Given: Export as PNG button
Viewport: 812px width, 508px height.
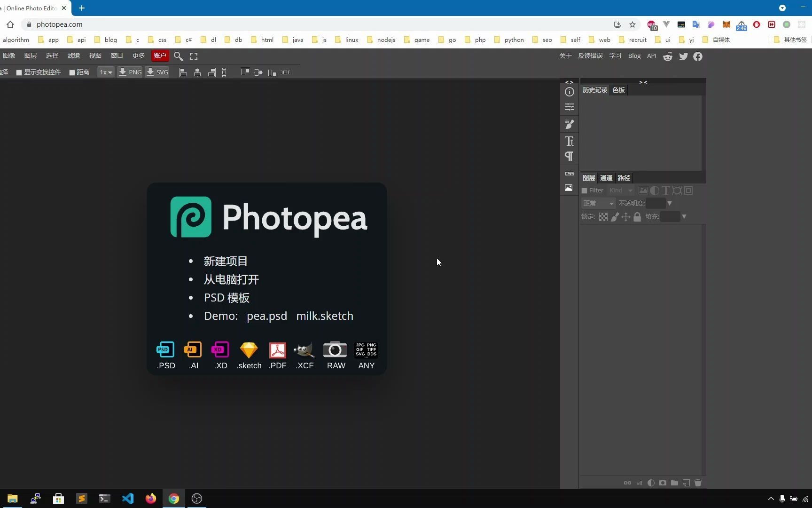Looking at the screenshot, I should [x=130, y=72].
